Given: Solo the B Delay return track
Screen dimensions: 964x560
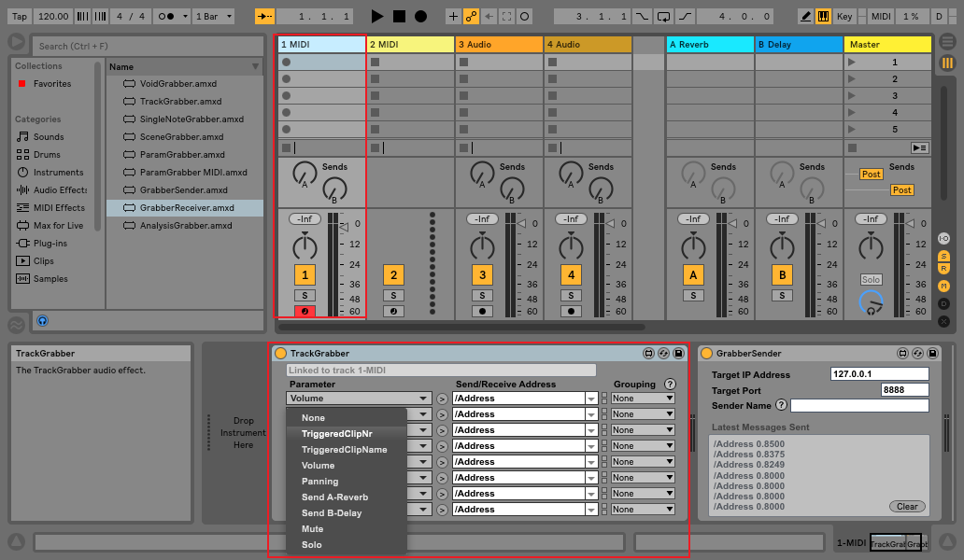Looking at the screenshot, I should (x=782, y=295).
